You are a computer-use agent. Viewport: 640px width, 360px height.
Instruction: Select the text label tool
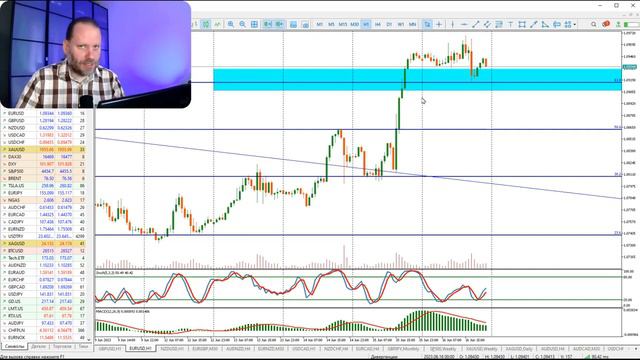click(510, 24)
